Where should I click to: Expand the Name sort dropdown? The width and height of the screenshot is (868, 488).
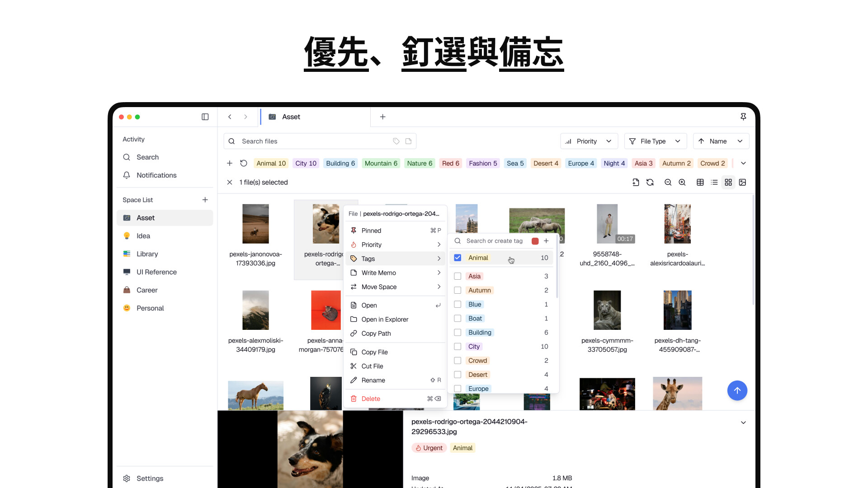click(721, 141)
